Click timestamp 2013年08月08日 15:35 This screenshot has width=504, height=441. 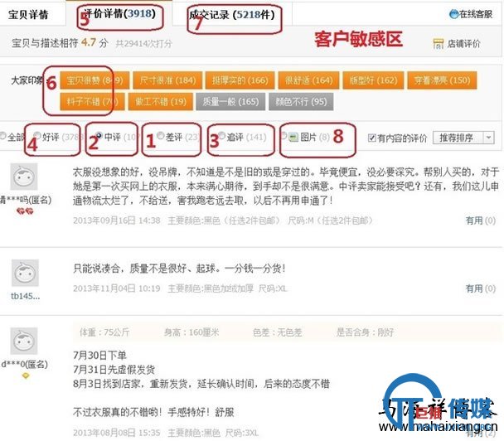(116, 433)
